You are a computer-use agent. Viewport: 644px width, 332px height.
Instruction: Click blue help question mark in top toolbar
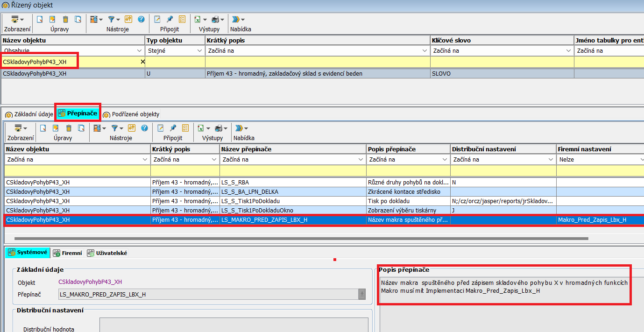coord(141,19)
